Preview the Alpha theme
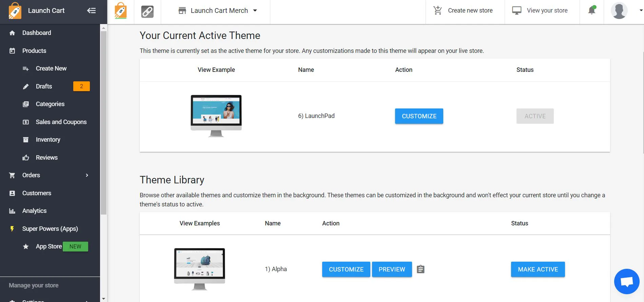The height and width of the screenshot is (302, 644). [392, 269]
